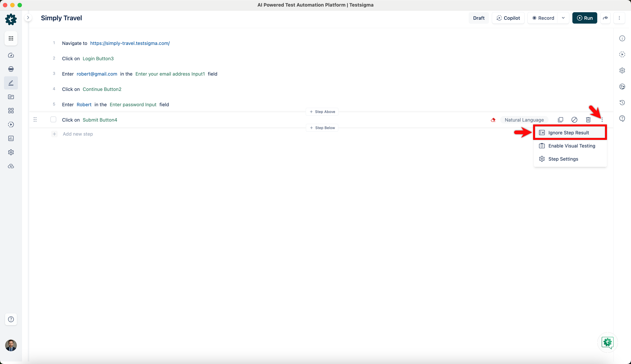The image size is (631, 364).
Task: Toggle the Natural Language mode pill
Action: (x=524, y=120)
